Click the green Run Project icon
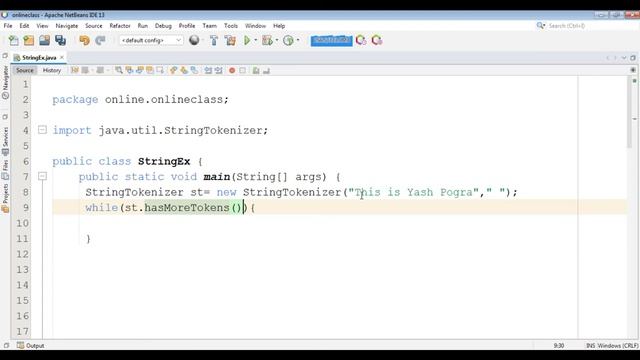 click(247, 40)
